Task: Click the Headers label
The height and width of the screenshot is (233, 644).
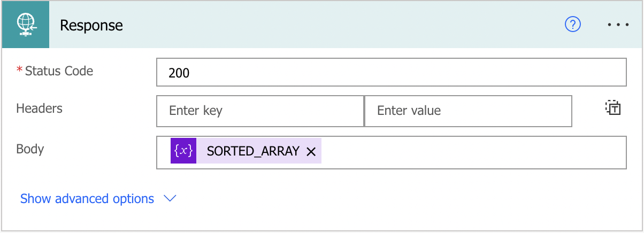Action: (40, 108)
